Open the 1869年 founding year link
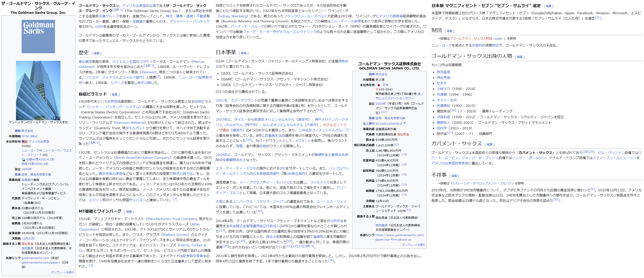Screen dimensions: 644x278 point(26,169)
